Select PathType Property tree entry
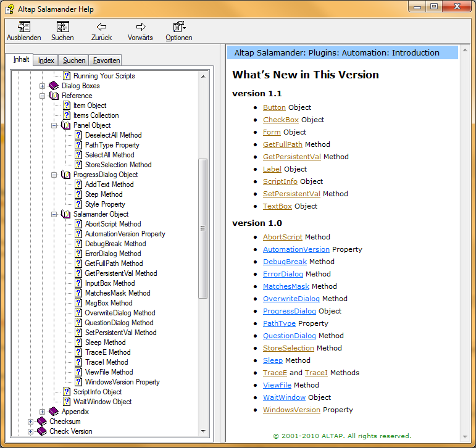Screen dimensions: 476x448 point(112,145)
